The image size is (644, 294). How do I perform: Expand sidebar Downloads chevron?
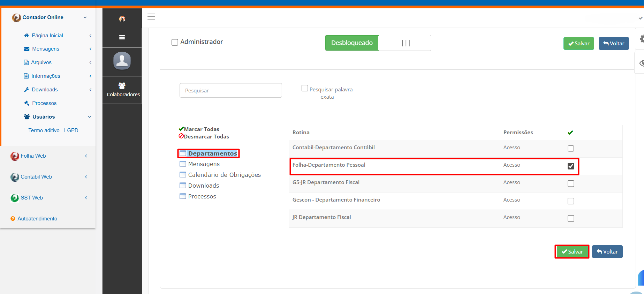[90, 90]
